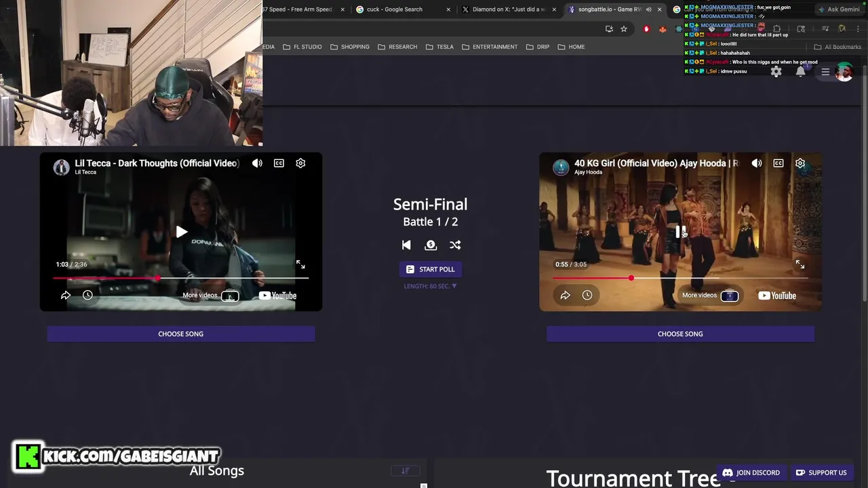Open More videos on the 40 KG Girl player
The image size is (868, 488).
[x=711, y=296]
